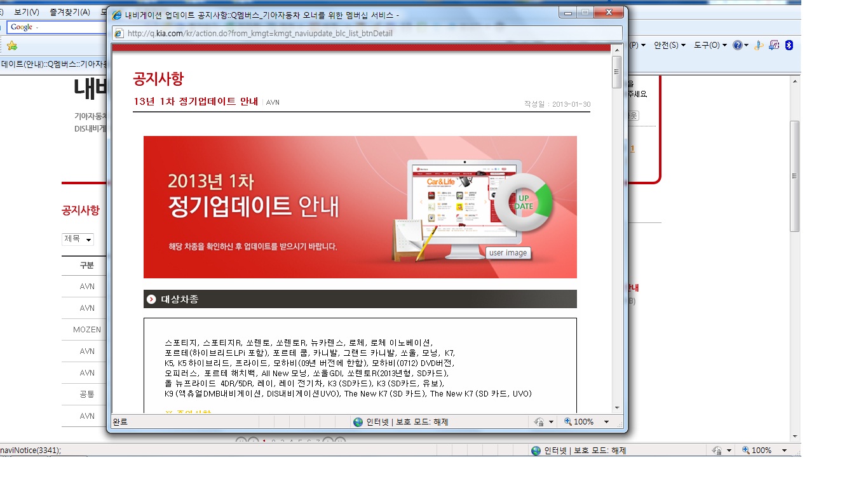
Task: Click the scroll down arrow in popup scrollbar
Action: 616,408
